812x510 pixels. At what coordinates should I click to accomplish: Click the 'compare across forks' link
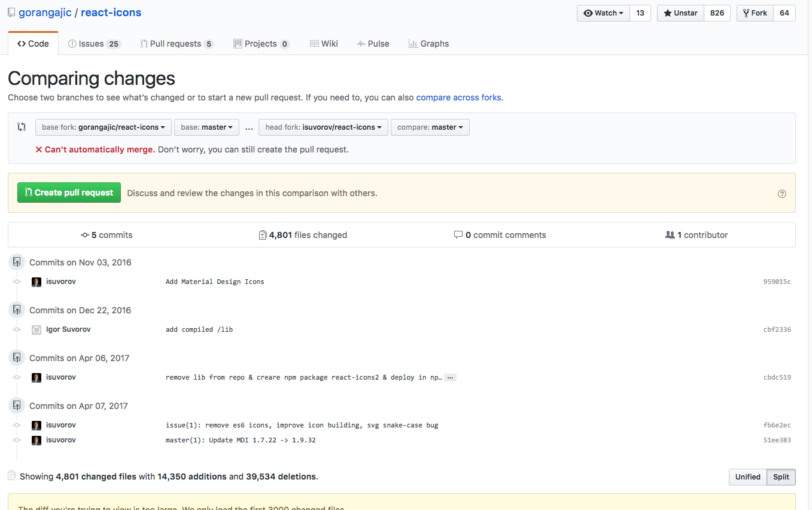[458, 97]
